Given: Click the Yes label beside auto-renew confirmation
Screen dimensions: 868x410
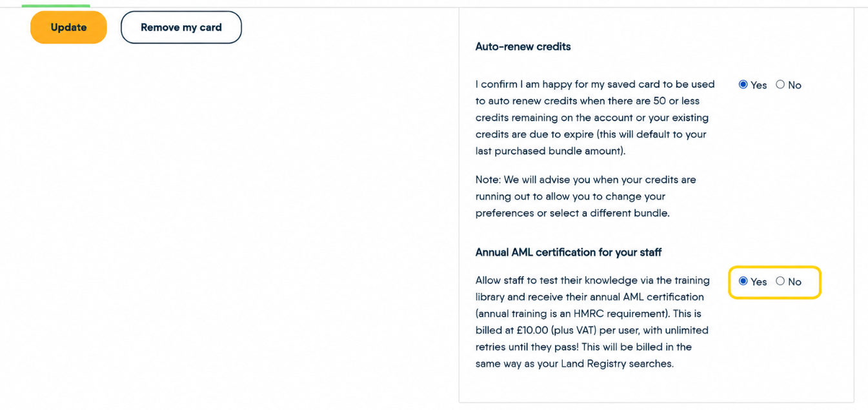Looking at the screenshot, I should tap(759, 85).
